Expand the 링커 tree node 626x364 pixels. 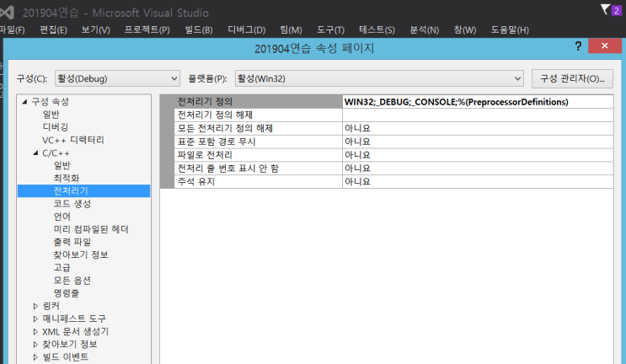pyautogui.click(x=35, y=306)
